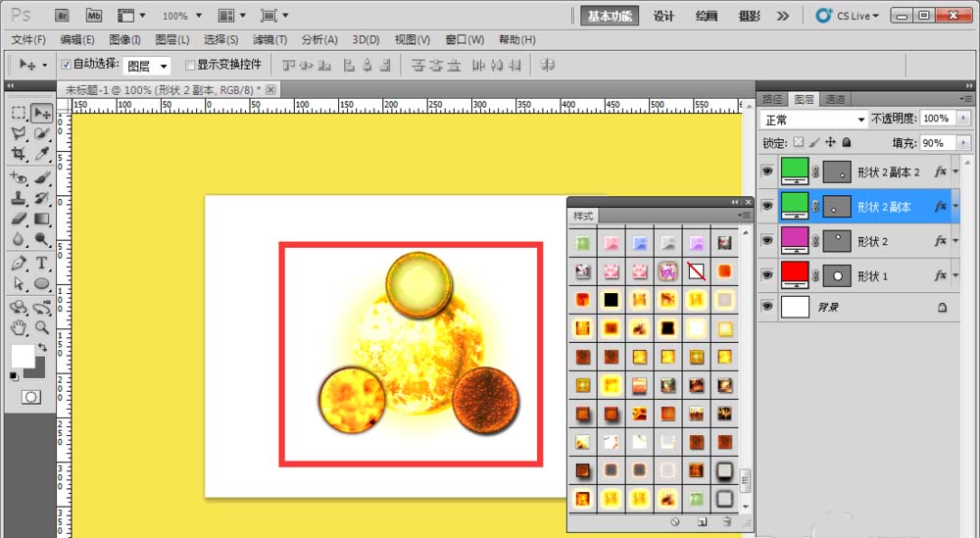Switch to the 设计 workspace
This screenshot has height=538, width=980.
(x=663, y=16)
